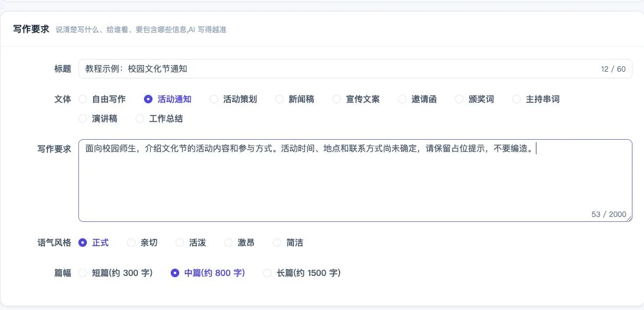Choose the 演讲稿 genre option

click(x=98, y=119)
